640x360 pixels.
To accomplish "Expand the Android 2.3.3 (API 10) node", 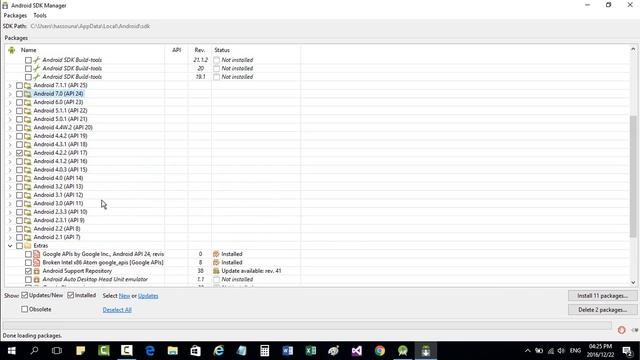I will click(x=10, y=212).
